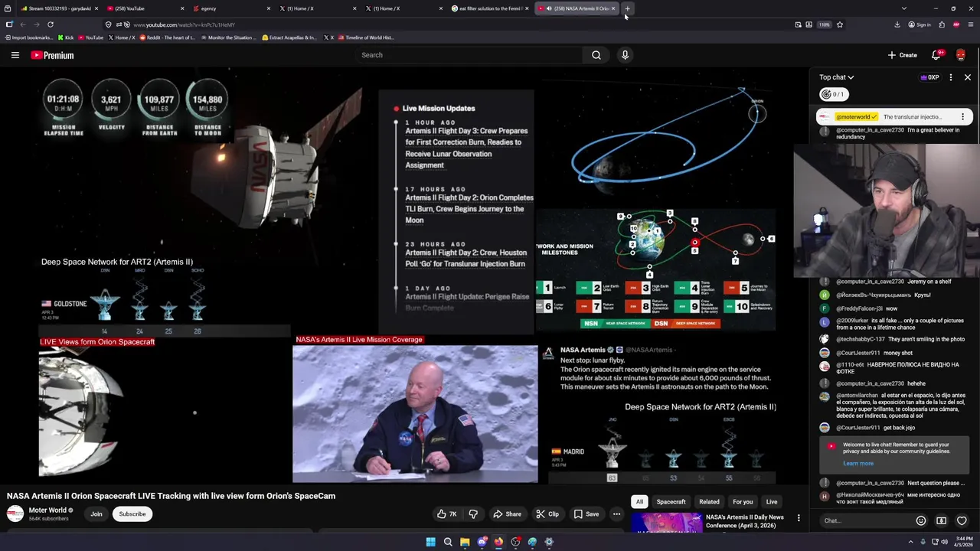Viewport: 980px width, 551px height.
Task: Click the 0 / 1 target goal chip
Action: [833, 94]
